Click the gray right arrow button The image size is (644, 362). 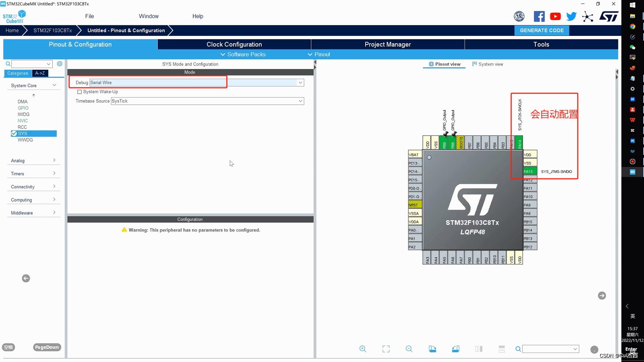click(x=602, y=295)
